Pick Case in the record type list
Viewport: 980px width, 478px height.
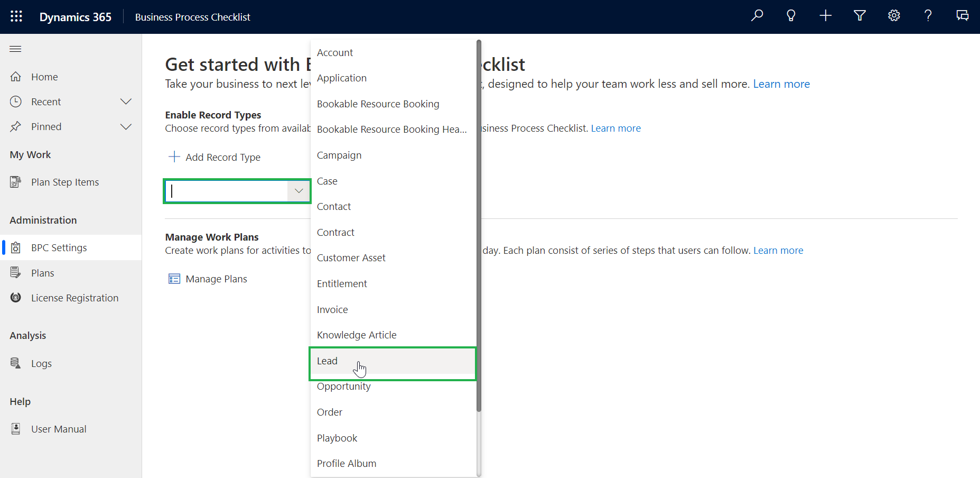point(393,181)
